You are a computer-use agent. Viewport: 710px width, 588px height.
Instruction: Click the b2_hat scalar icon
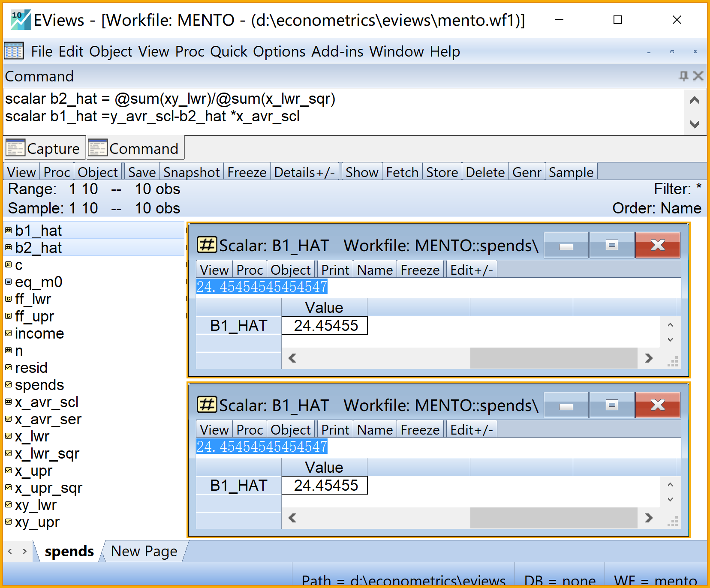coord(8,248)
